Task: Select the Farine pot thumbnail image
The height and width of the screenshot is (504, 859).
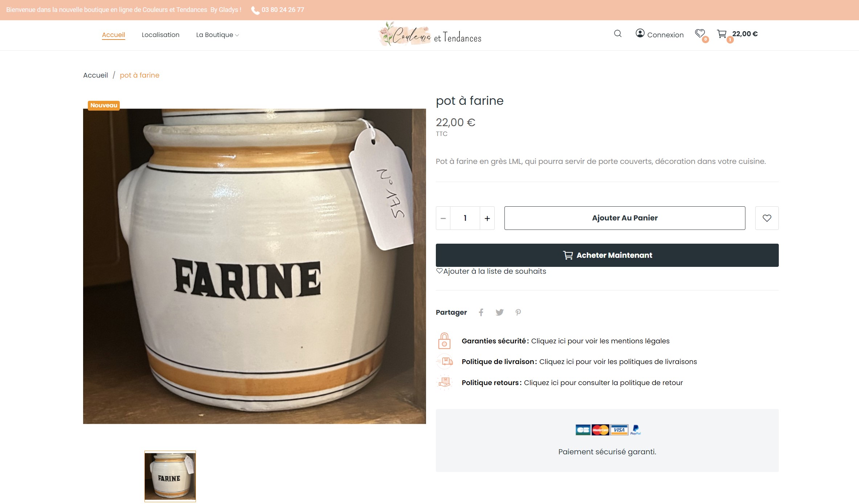Action: click(170, 476)
